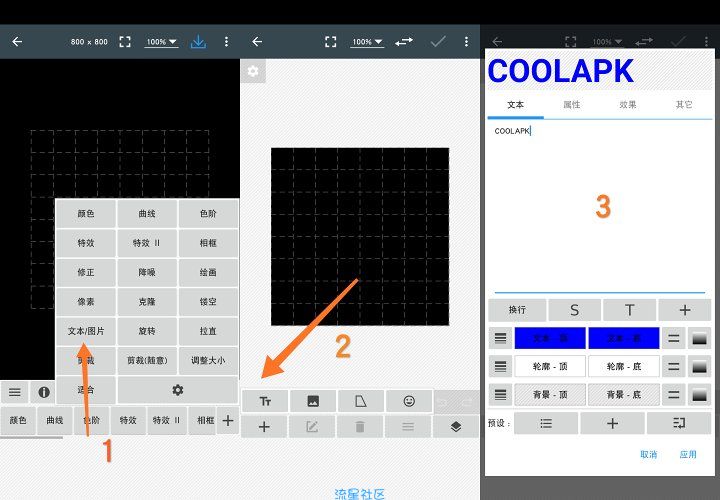The width and height of the screenshot is (720, 500).
Task: Choose 降噪 in the popup grid
Action: 147,272
